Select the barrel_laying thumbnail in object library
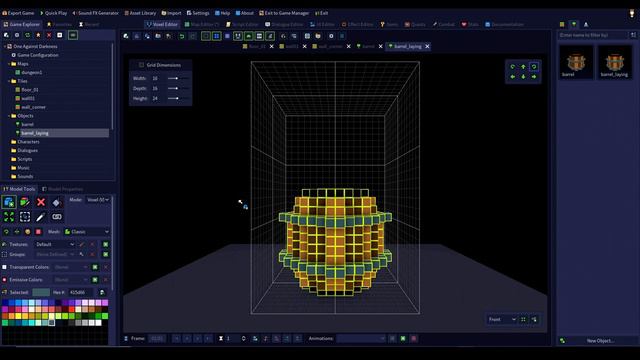640x360 pixels. pos(615,62)
